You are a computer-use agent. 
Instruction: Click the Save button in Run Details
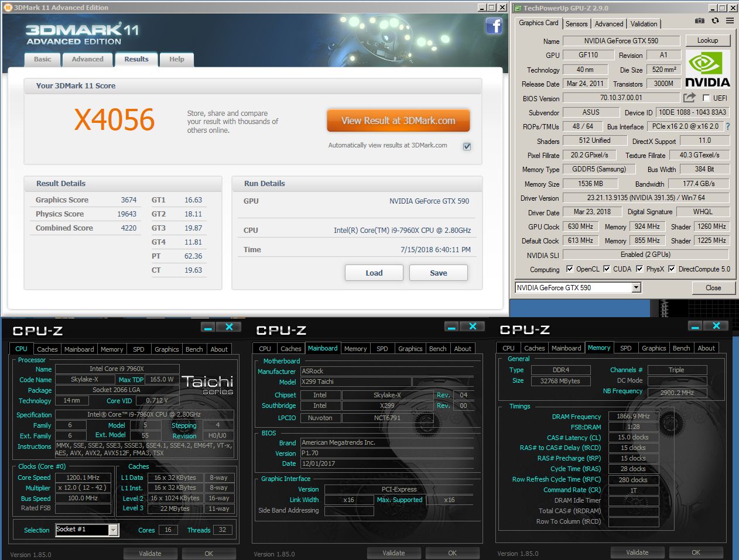439,273
